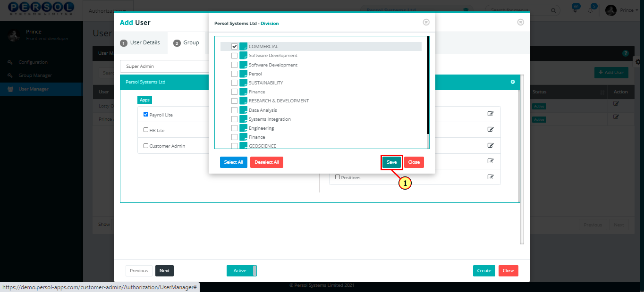The width and height of the screenshot is (644, 292).
Task: Click the Select All button
Action: 234,162
